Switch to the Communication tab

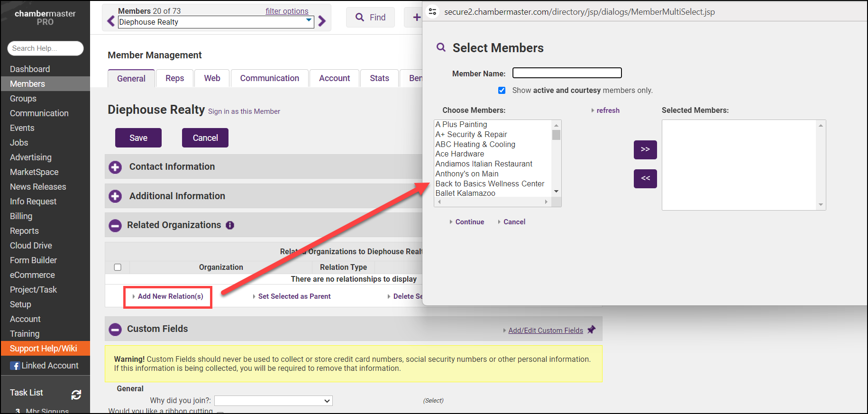click(269, 78)
